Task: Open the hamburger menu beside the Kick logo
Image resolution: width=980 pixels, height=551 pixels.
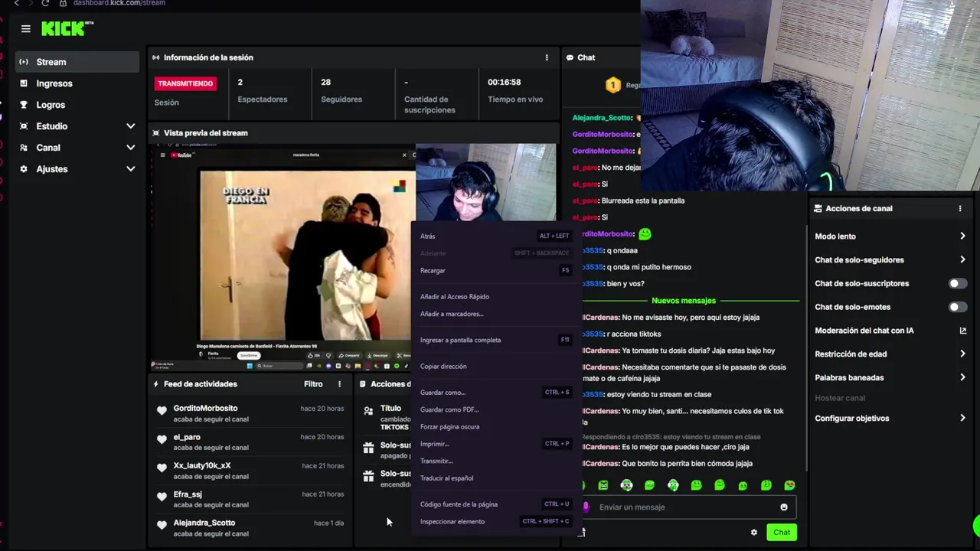Action: pyautogui.click(x=26, y=29)
